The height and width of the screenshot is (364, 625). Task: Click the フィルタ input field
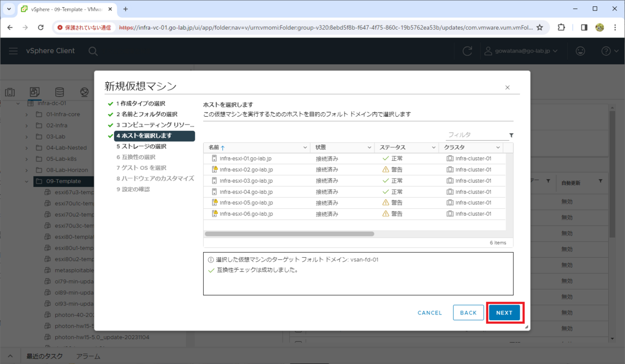pyautogui.click(x=477, y=135)
